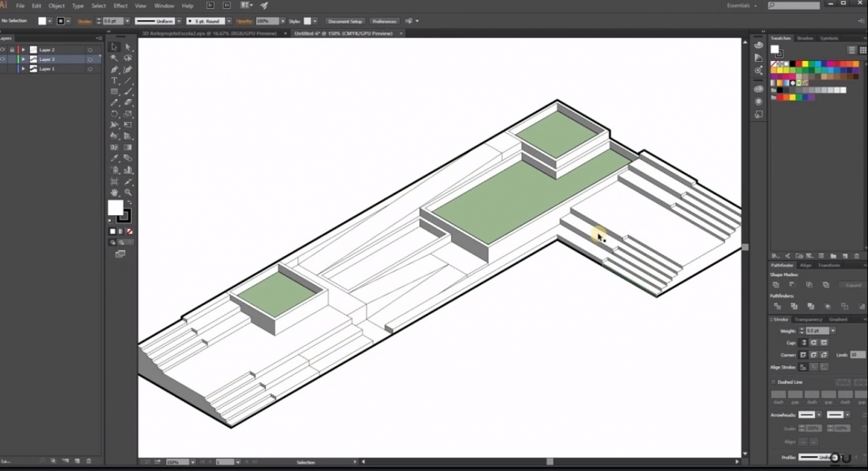Open Document Setup

[345, 21]
